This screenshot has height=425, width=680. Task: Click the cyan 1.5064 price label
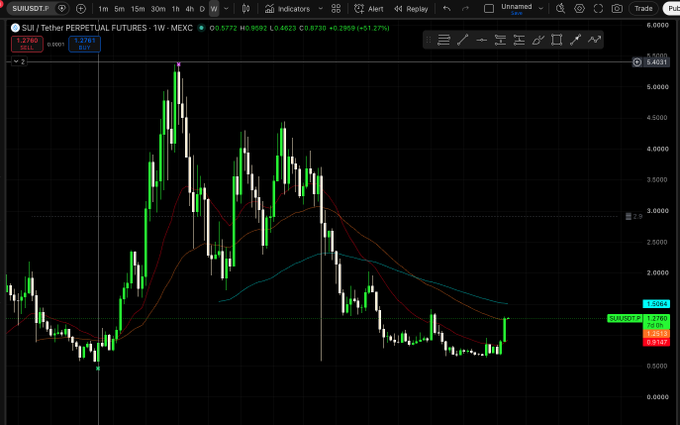[657, 304]
